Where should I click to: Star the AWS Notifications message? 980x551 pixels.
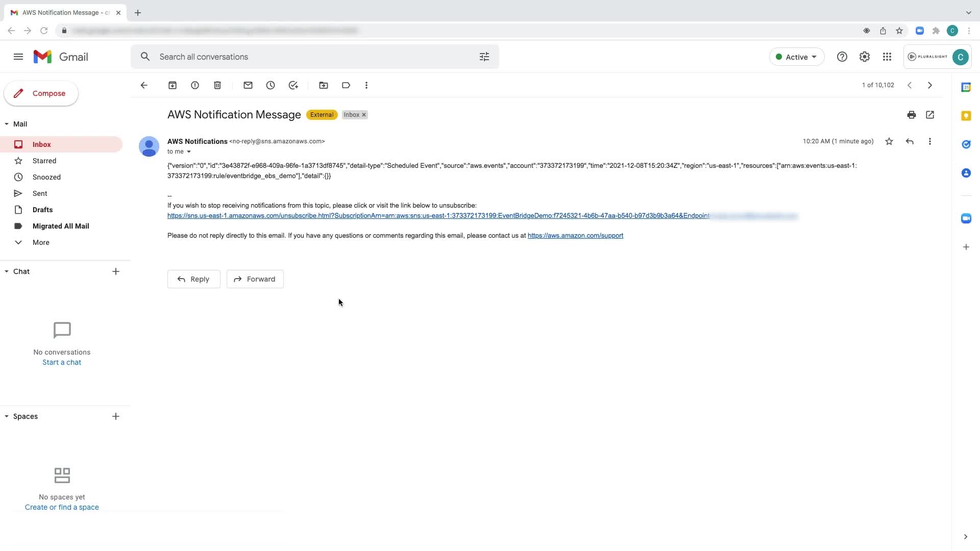[889, 141]
